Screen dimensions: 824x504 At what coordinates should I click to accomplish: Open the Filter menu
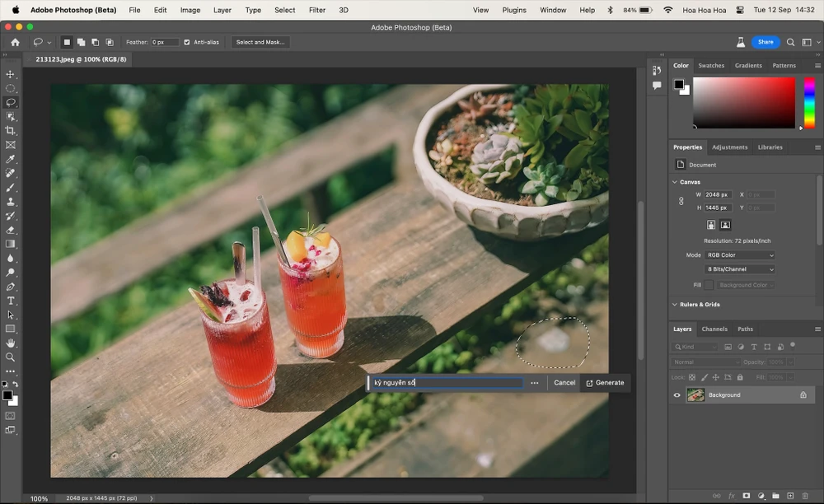[317, 10]
